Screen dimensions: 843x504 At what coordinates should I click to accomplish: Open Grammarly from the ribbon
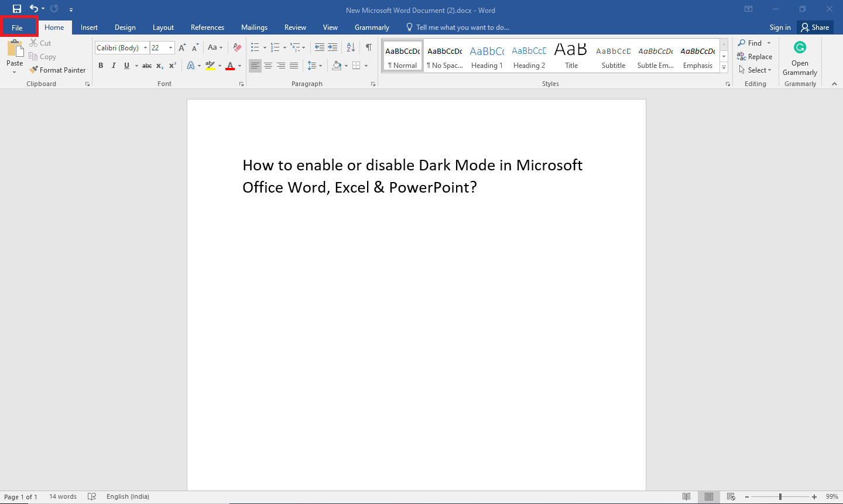(800, 59)
